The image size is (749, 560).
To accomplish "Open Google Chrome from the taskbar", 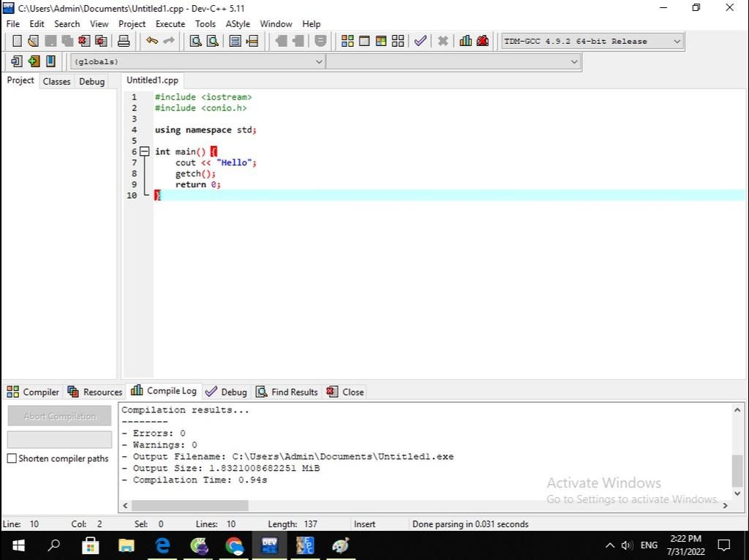I will tap(234, 545).
